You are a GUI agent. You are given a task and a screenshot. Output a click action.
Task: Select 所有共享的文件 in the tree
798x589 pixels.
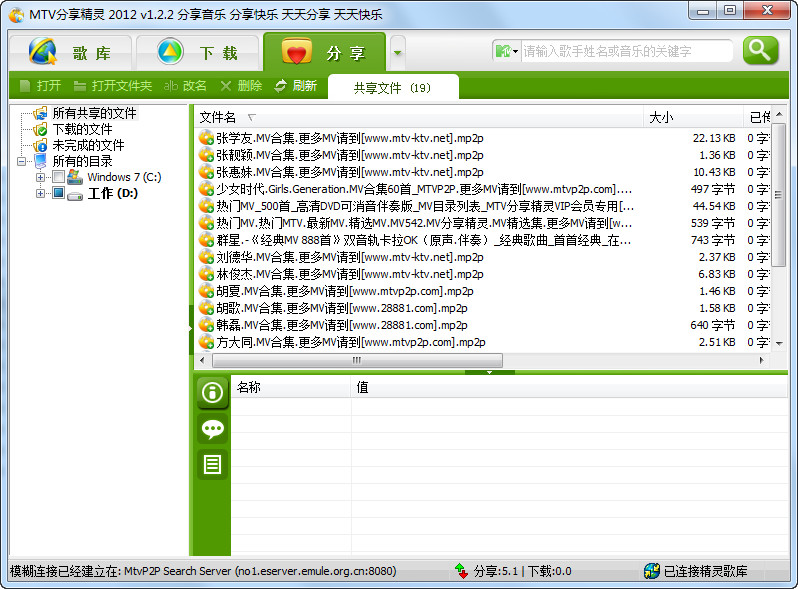94,113
